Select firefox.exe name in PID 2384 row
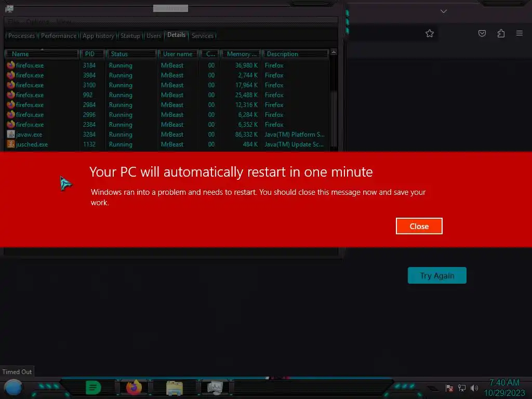 point(30,125)
